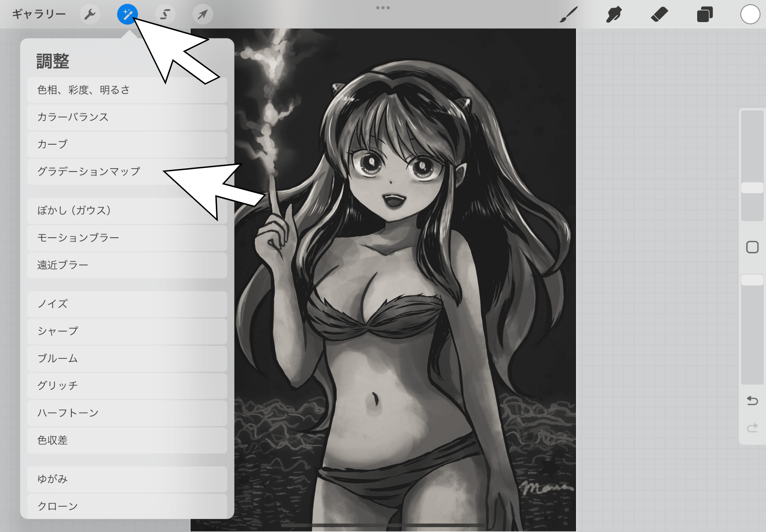Activate the Transform arrow tool
This screenshot has height=532, width=766.
point(202,15)
